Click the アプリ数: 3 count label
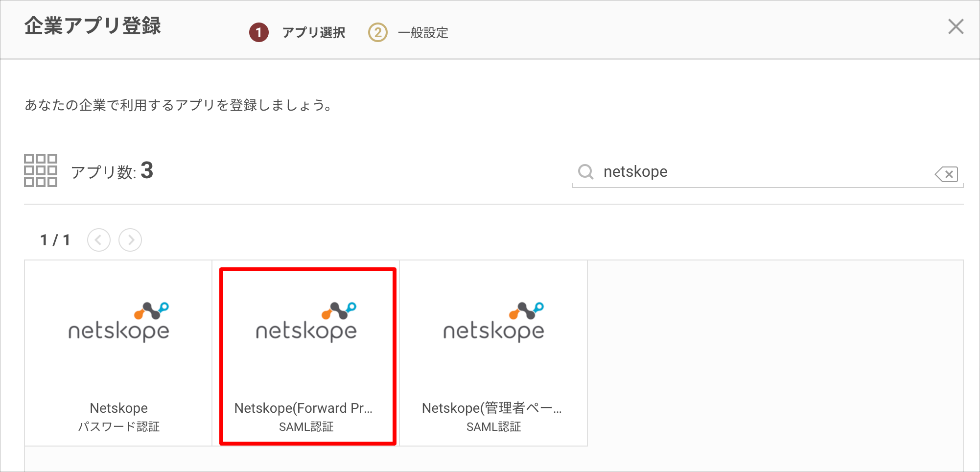This screenshot has height=472, width=980. pyautogui.click(x=112, y=171)
